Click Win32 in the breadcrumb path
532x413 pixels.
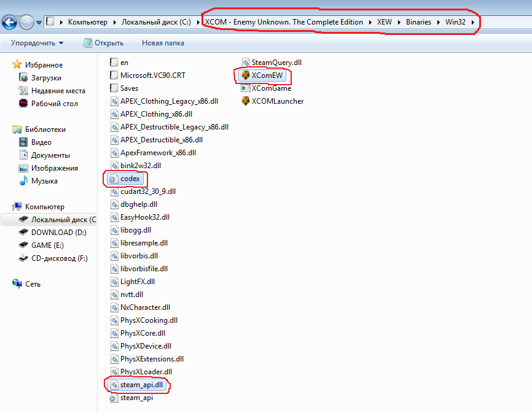point(455,22)
